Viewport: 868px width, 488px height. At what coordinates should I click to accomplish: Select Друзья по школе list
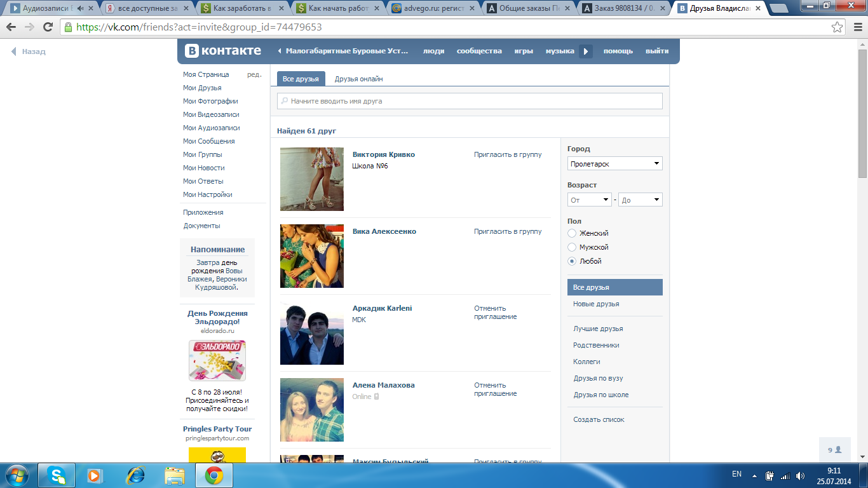(600, 395)
